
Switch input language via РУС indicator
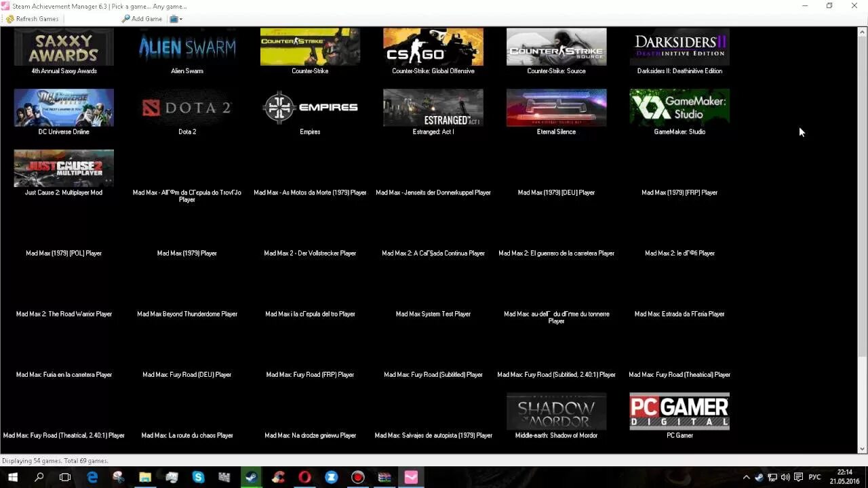click(x=815, y=477)
